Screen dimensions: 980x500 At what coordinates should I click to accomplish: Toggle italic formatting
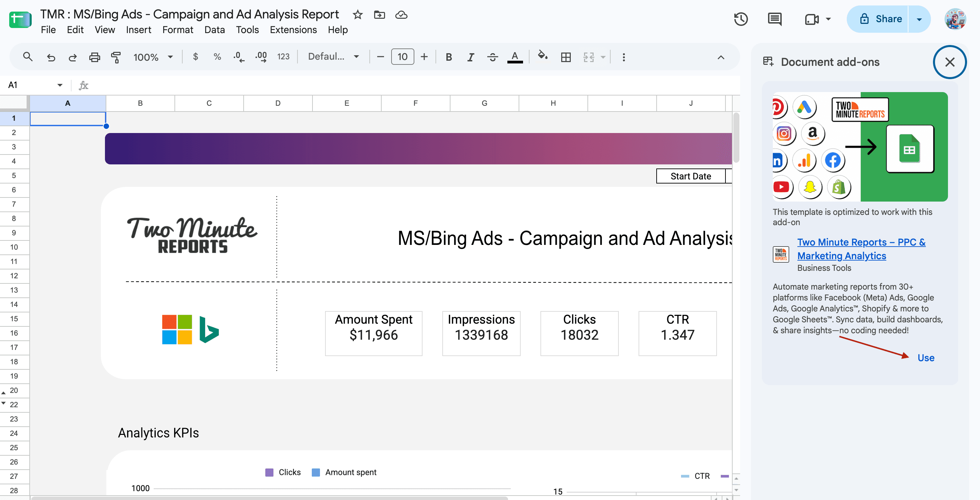click(x=471, y=57)
